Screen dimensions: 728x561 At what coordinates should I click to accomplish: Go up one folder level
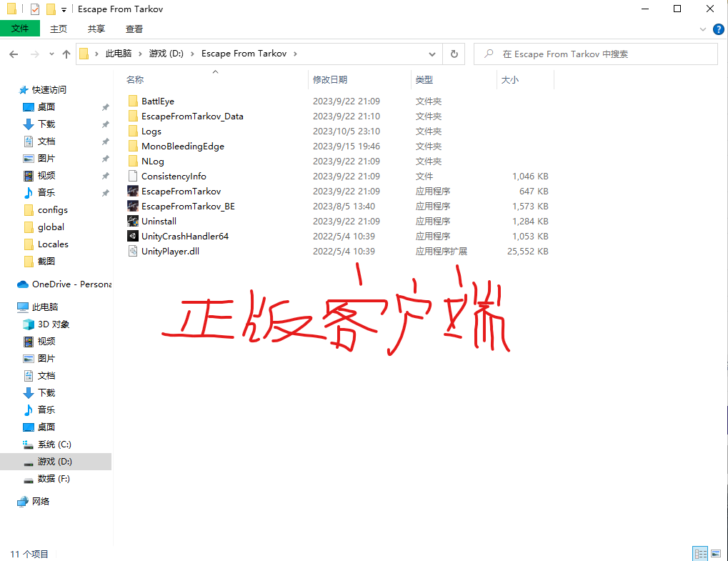click(66, 54)
